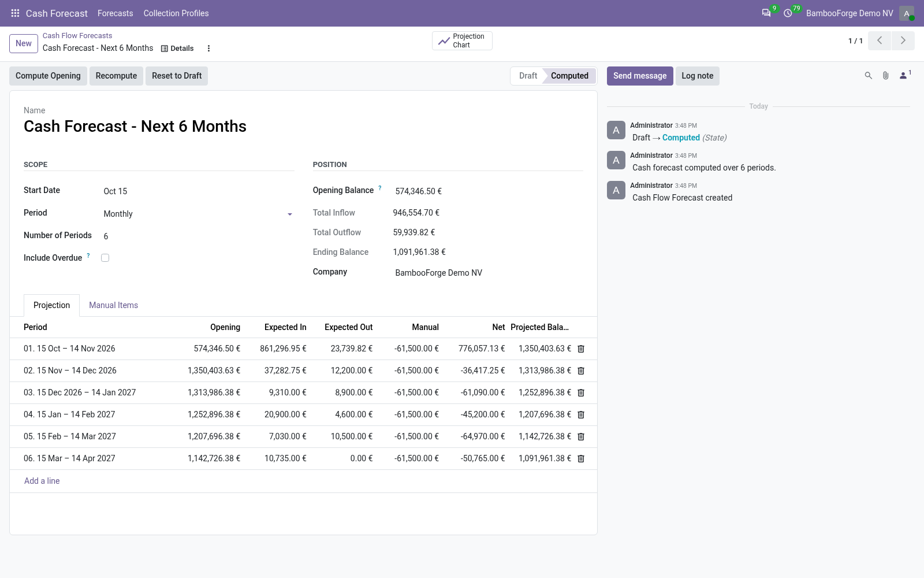924x578 pixels.
Task: Click Compute Opening button
Action: point(48,76)
